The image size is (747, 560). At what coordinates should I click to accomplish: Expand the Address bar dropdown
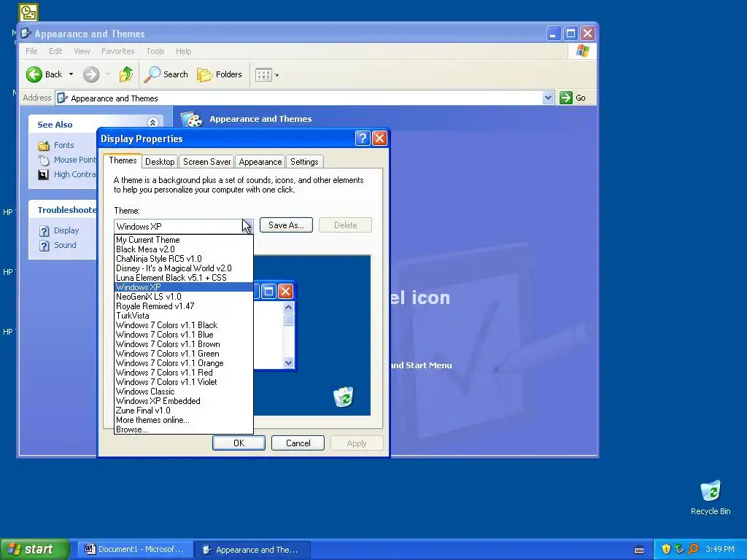click(x=548, y=98)
